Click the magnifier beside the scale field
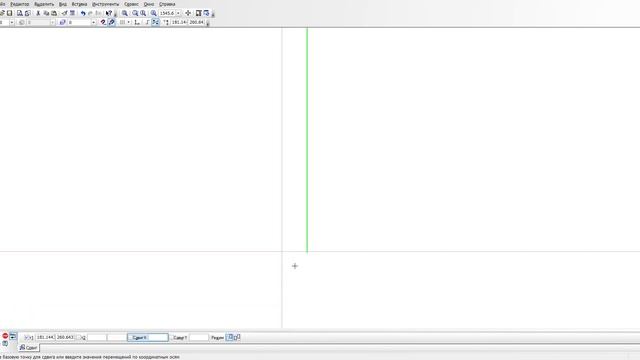Image resolution: width=640 pixels, height=360 pixels. [153, 13]
